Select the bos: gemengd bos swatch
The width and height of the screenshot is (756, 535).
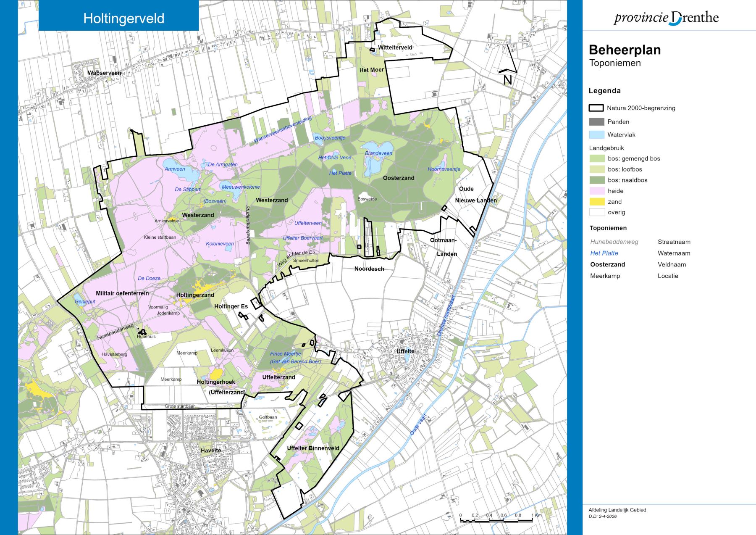tap(597, 158)
